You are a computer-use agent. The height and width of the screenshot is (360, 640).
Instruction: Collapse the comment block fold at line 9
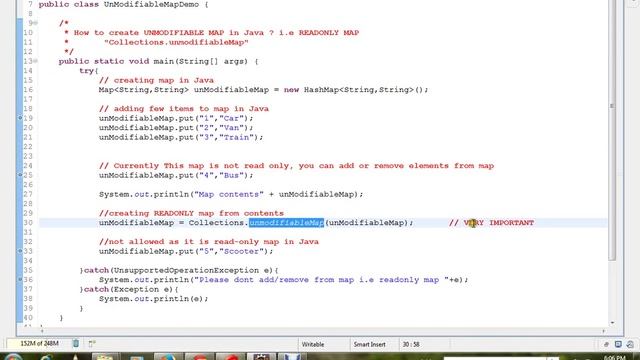pyautogui.click(x=36, y=23)
